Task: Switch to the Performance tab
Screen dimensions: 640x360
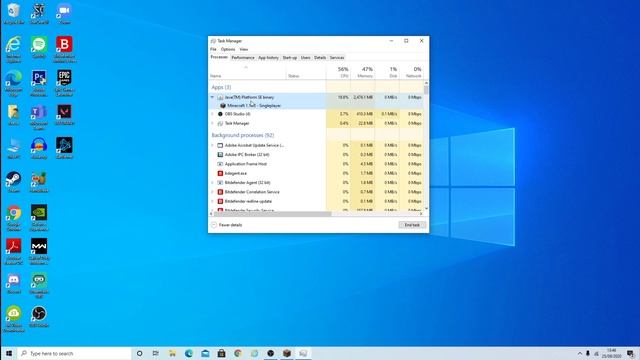Action: [x=243, y=58]
